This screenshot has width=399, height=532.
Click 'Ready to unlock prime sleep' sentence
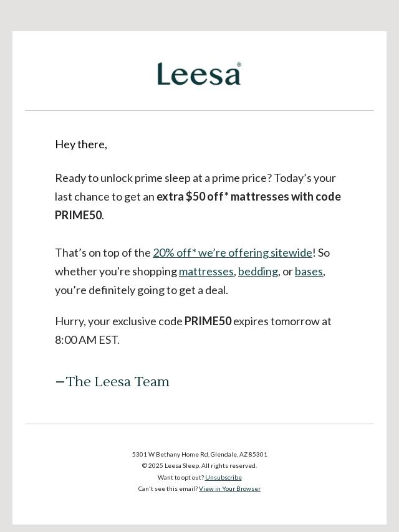tap(163, 178)
